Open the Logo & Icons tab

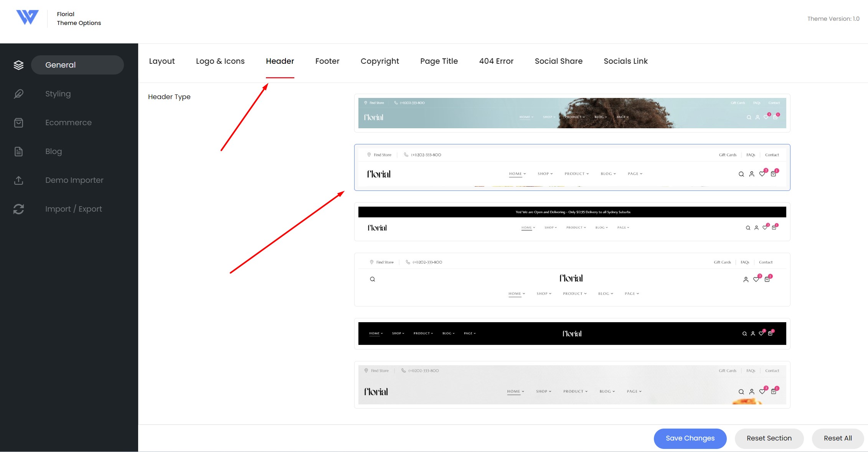click(x=220, y=61)
